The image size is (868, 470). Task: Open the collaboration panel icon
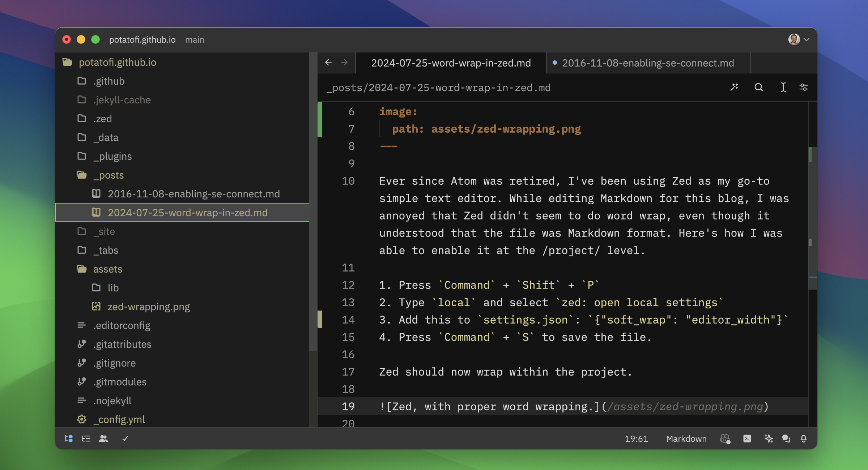(103, 439)
